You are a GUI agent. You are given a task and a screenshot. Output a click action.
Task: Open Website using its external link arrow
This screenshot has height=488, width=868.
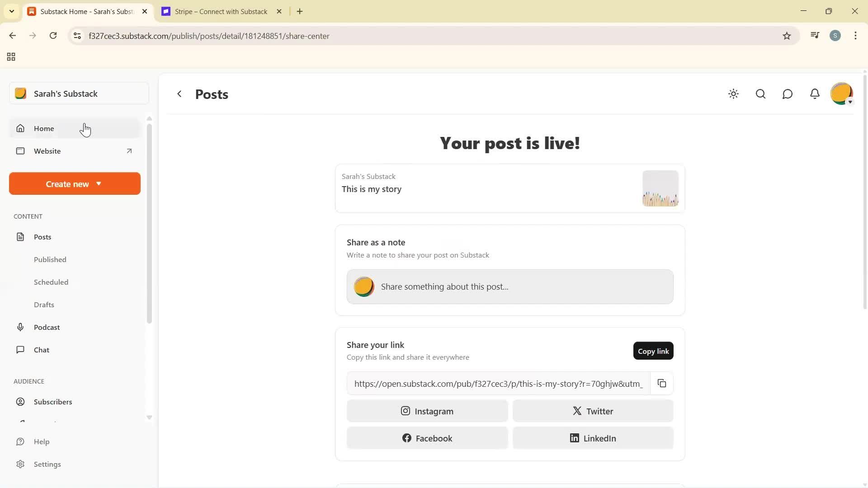[x=129, y=151]
